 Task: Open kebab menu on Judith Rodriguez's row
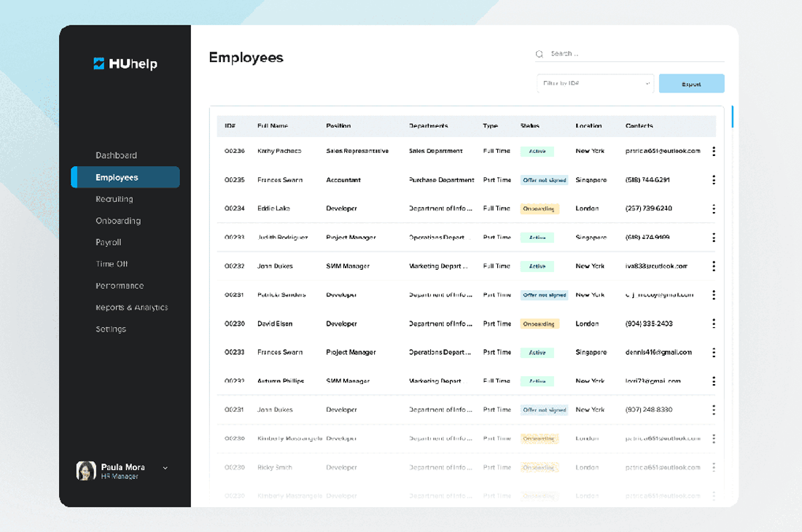(713, 237)
